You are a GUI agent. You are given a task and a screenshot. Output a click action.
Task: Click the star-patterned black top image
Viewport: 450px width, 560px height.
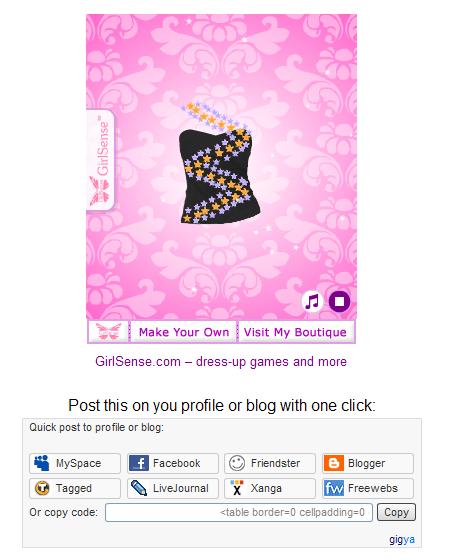tap(219, 163)
